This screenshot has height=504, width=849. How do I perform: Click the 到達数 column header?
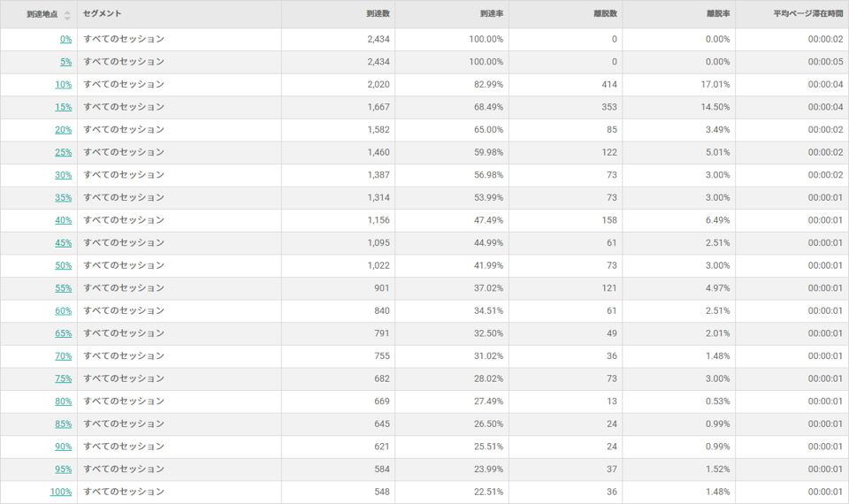pos(378,14)
